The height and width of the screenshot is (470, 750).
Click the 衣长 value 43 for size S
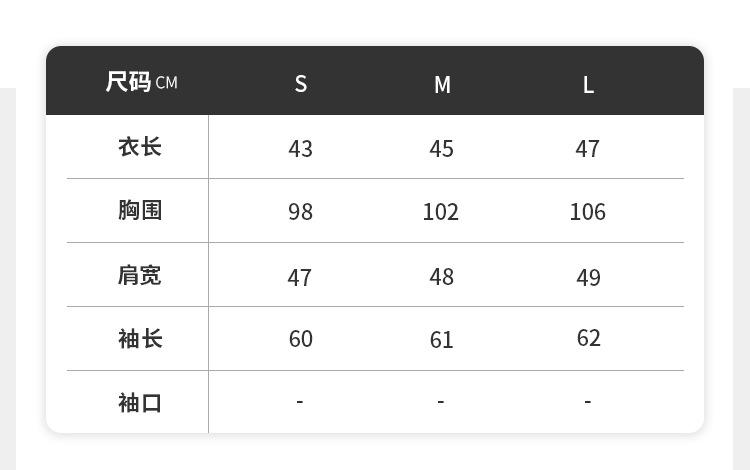pos(300,149)
